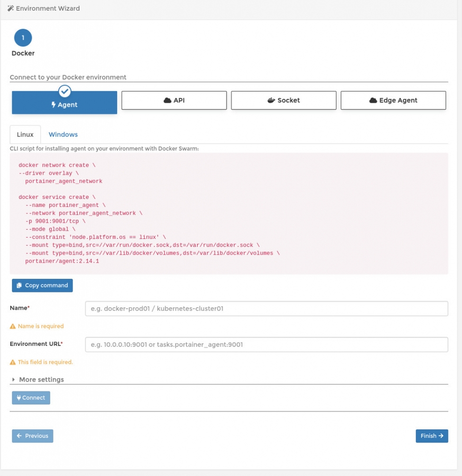Open More settings disclosure arrow
Image resolution: width=462 pixels, height=476 pixels.
point(13,379)
